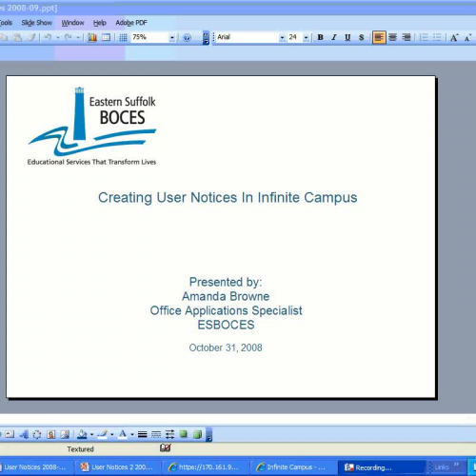The height and width of the screenshot is (476, 476).
Task: Switch to User Notices 2008 taskbar window
Action: click(36, 467)
